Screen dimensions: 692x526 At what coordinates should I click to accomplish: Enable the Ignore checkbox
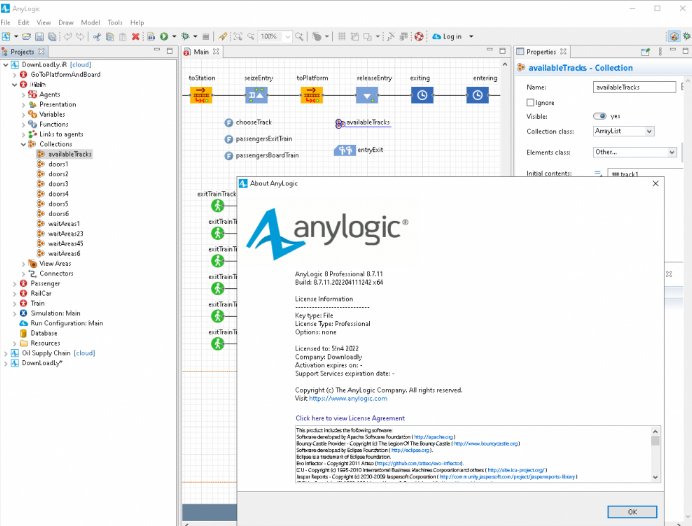530,102
